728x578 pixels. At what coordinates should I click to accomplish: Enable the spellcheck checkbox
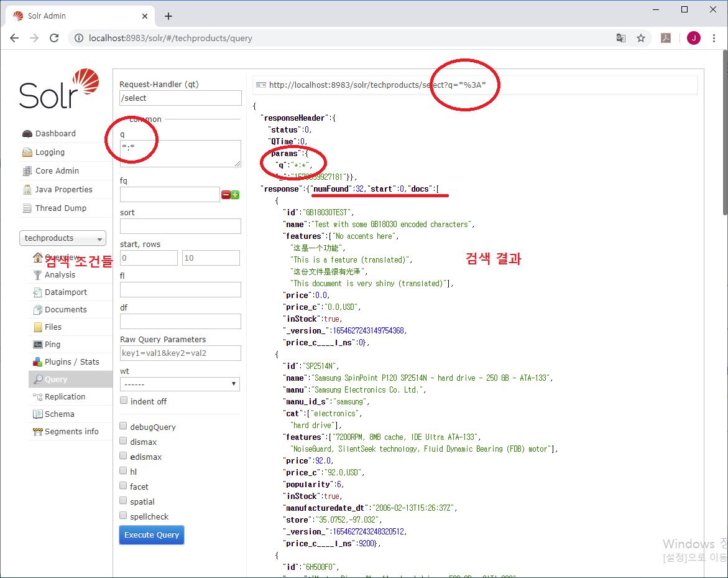pos(123,515)
